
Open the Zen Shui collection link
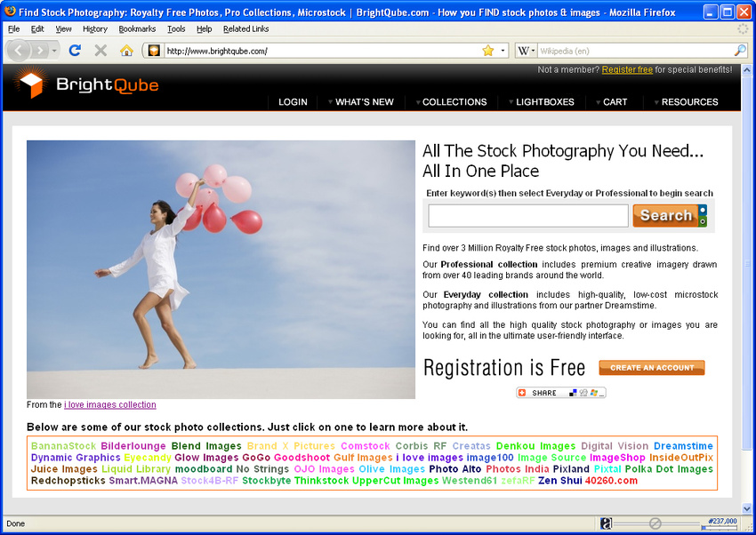[559, 481]
